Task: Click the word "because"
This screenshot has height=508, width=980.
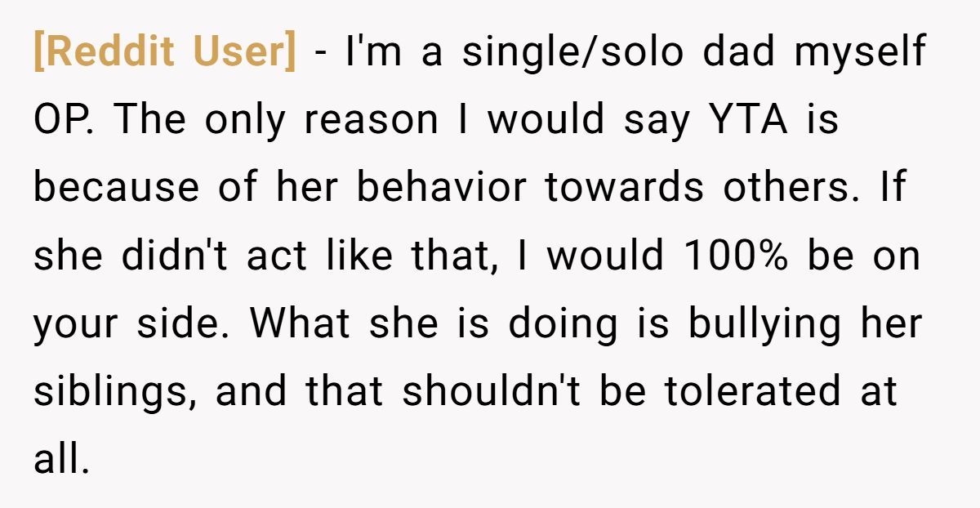Action: pyautogui.click(x=117, y=188)
